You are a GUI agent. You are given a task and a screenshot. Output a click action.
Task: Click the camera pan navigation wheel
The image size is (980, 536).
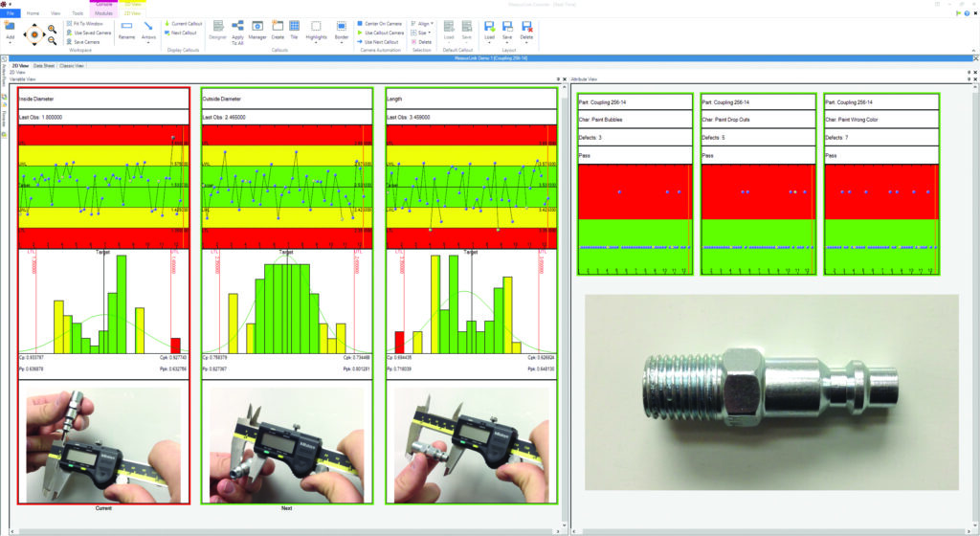(x=34, y=34)
